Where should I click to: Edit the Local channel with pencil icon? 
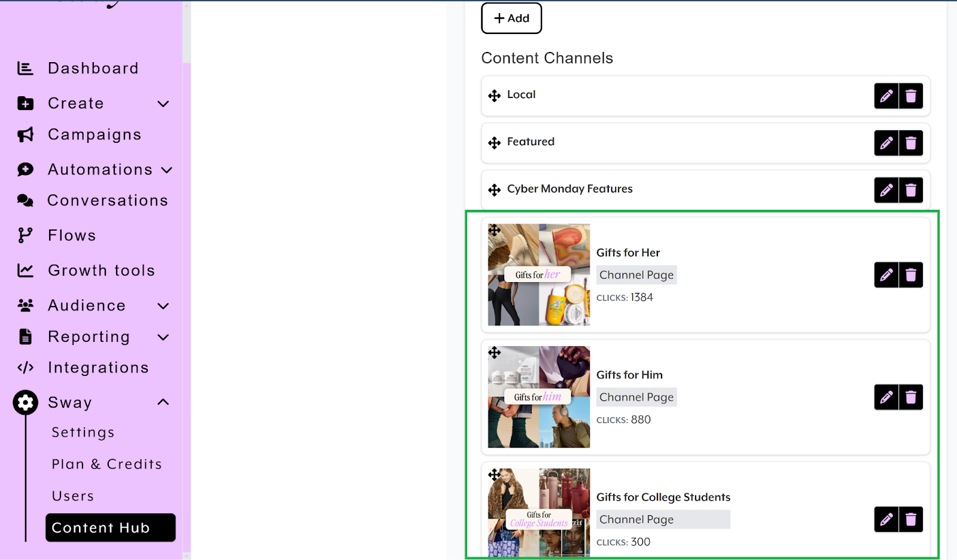(x=886, y=96)
